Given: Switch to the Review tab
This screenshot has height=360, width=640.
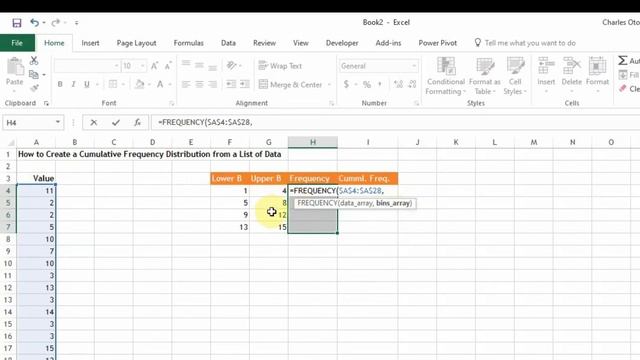Looking at the screenshot, I should [x=264, y=43].
